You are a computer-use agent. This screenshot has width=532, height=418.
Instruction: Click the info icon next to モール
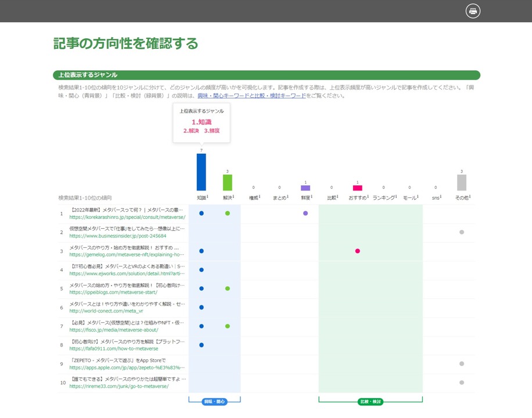[x=418, y=196]
